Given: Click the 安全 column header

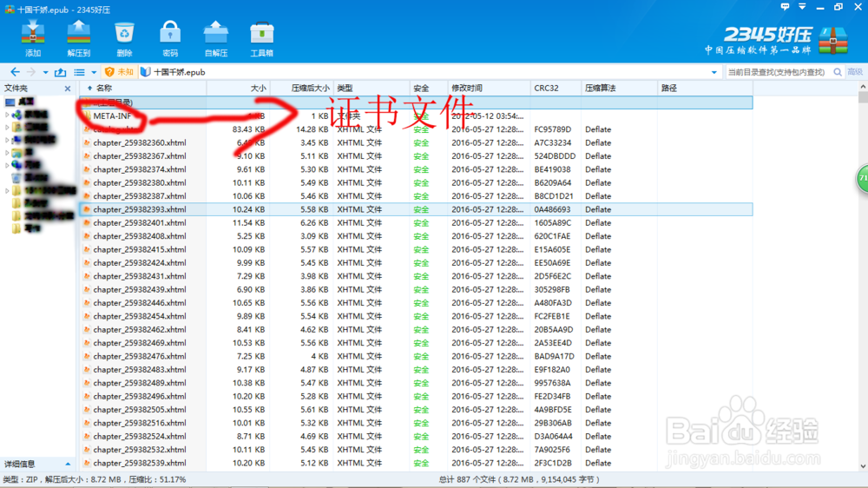Looking at the screenshot, I should tap(428, 88).
